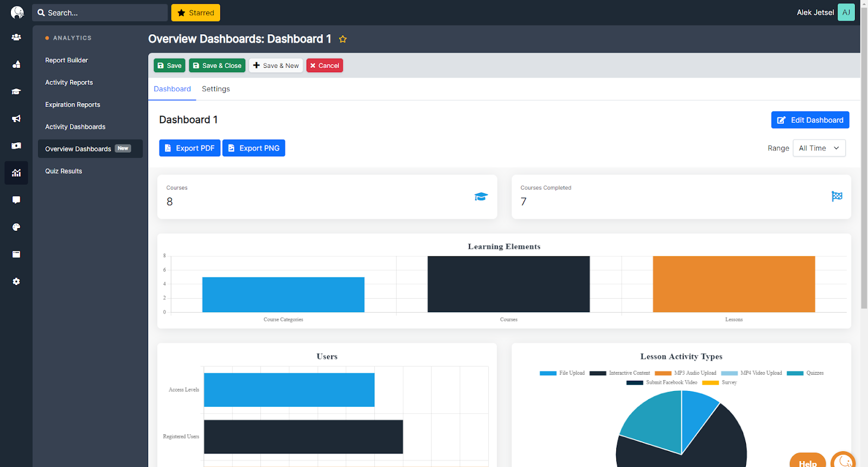The image size is (868, 467).
Task: Open the Users section sidebar icon
Action: pyautogui.click(x=16, y=37)
